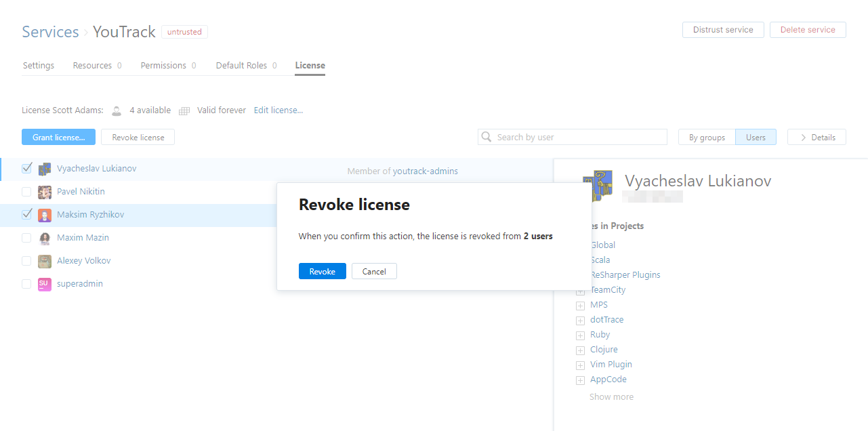Click the Scala project entry
This screenshot has width=868, height=431.
(x=600, y=260)
